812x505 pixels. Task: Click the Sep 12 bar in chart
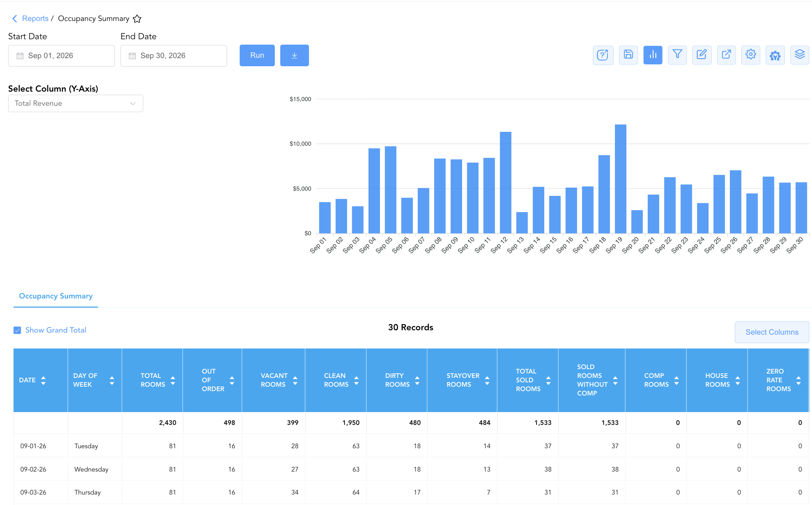[x=505, y=183]
